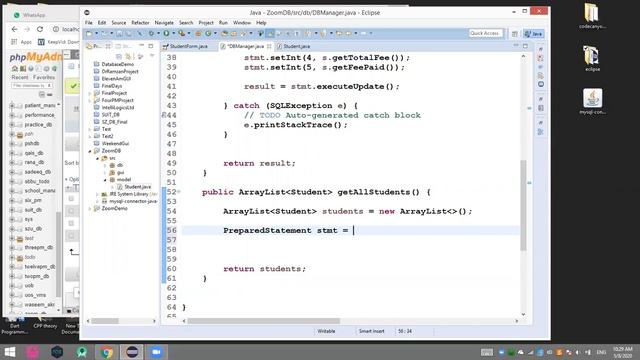Click the Open Perspective icon
640x360 pixels.
pyautogui.click(x=515, y=34)
